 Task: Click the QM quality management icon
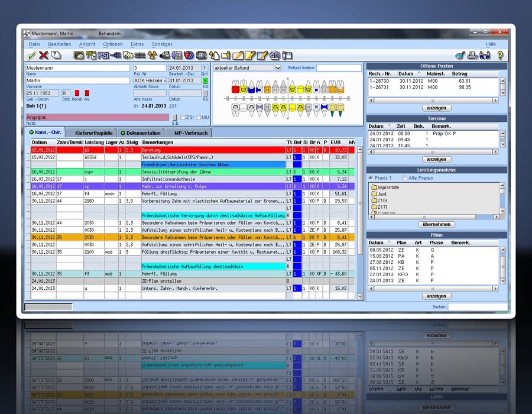point(274,56)
